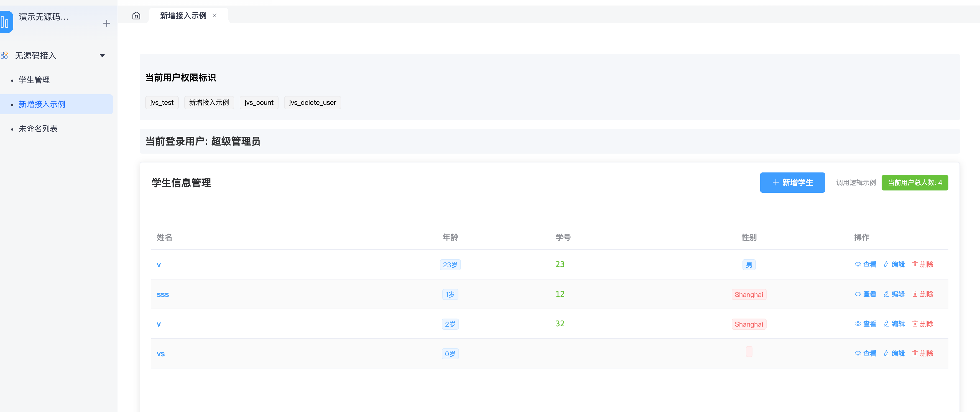Click the 新增学生 button

[792, 183]
